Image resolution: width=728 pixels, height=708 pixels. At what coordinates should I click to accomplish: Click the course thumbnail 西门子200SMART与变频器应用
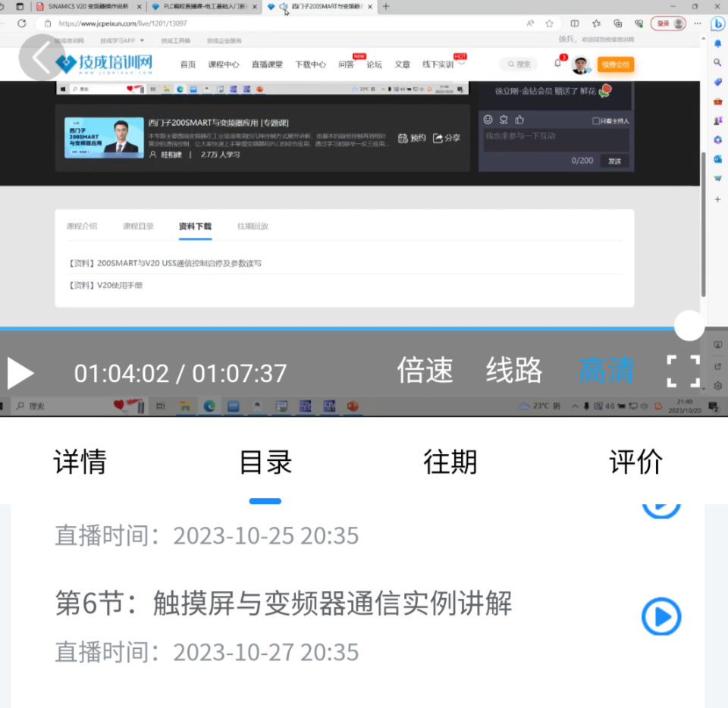coord(104,138)
